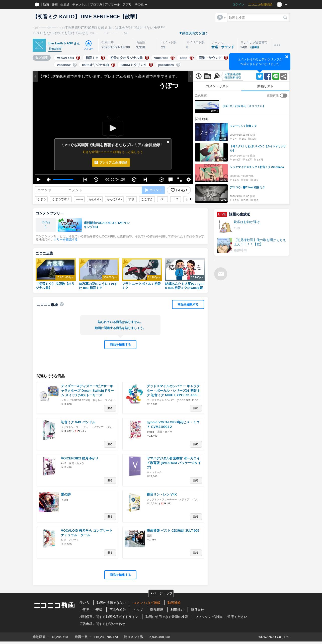
Task: Toggle loop playback icon in player
Action: pyautogui.click(x=162, y=180)
